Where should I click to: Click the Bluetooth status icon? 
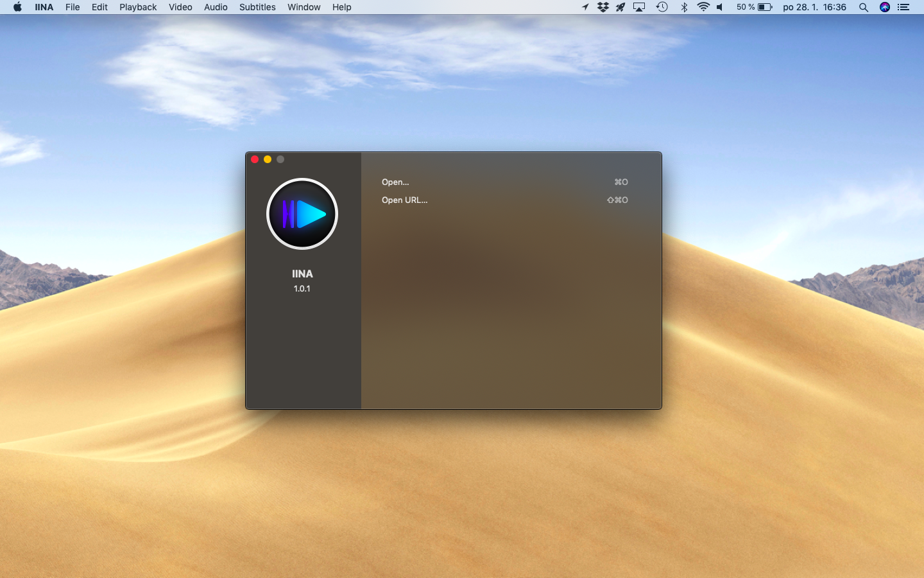(684, 7)
